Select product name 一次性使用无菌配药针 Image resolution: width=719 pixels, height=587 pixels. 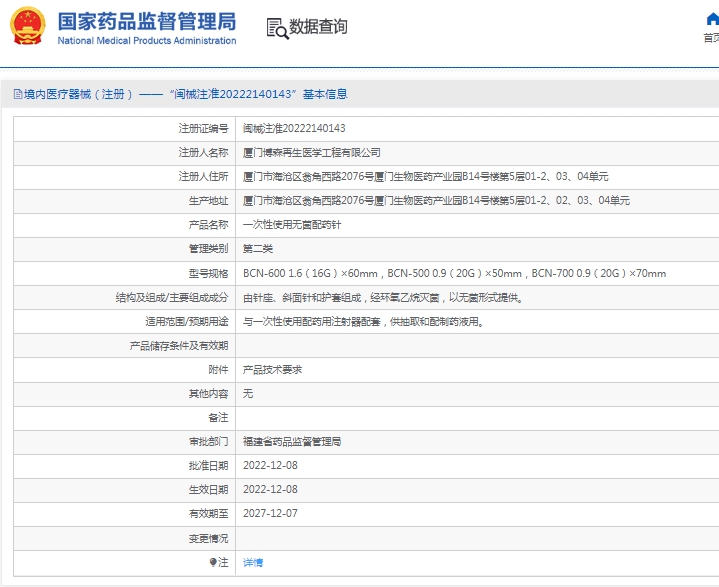pos(292,225)
